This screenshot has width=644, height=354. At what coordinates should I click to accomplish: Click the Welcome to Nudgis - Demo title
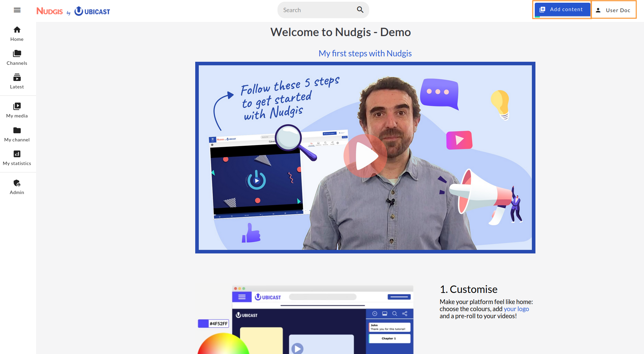341,32
